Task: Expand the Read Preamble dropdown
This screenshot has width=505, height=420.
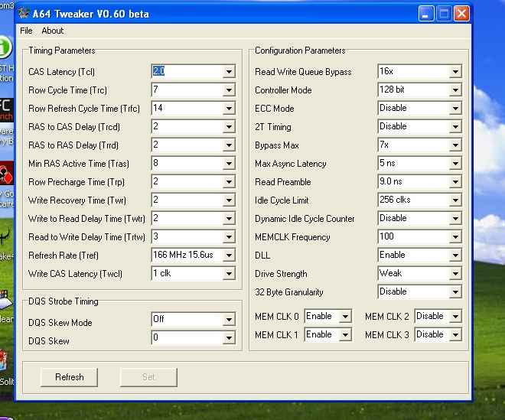Action: tap(455, 182)
